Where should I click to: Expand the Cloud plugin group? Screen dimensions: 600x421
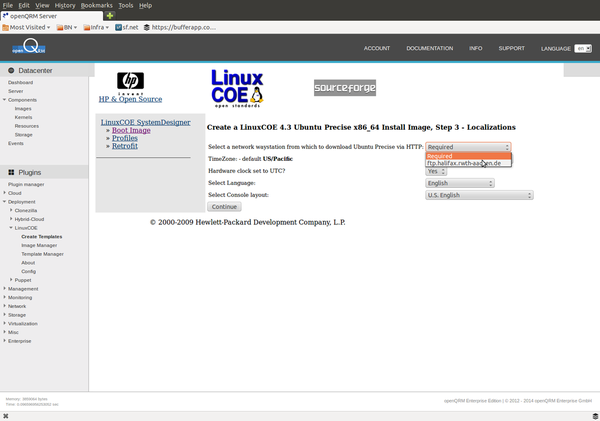(x=5, y=193)
